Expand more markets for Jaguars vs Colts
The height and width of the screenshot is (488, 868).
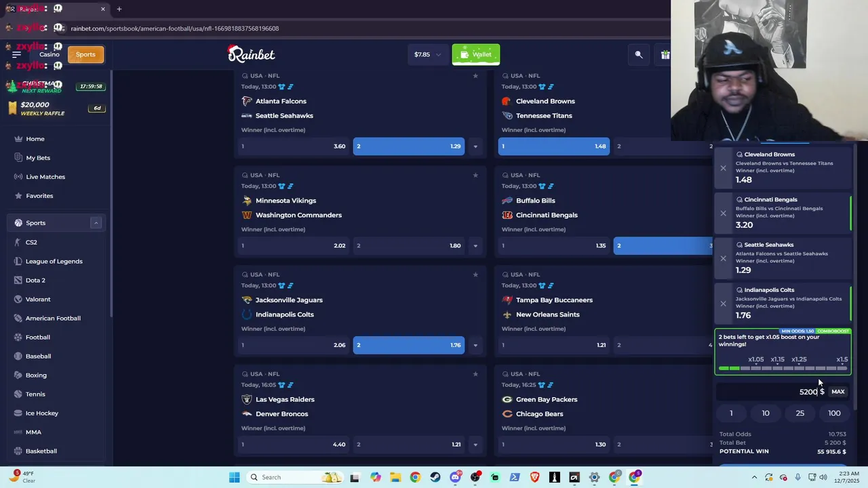click(x=475, y=345)
